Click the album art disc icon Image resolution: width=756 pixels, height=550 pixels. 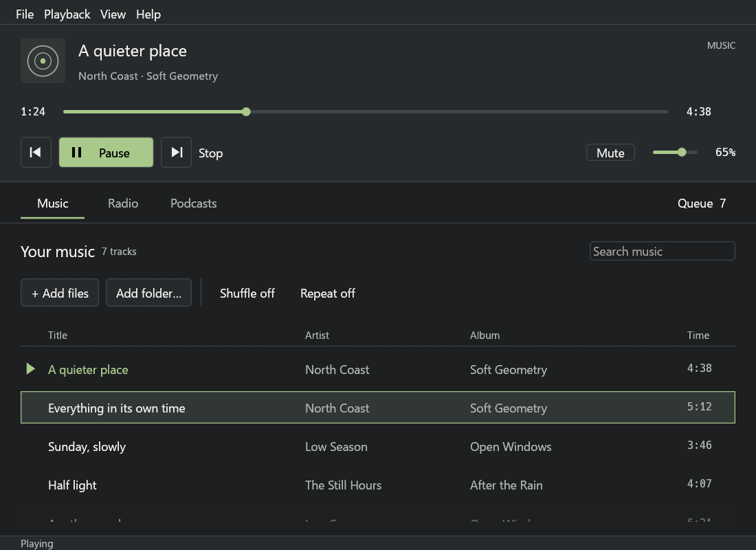(43, 60)
